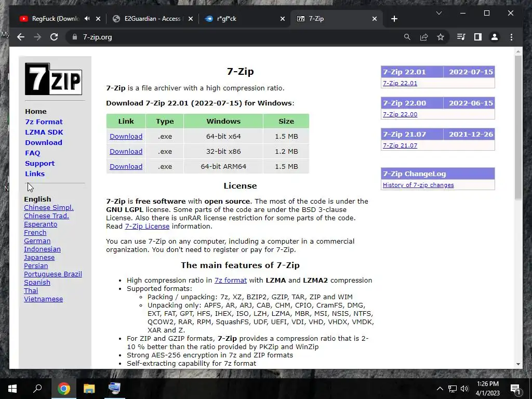Click the page vertical scrollbar thumb

coord(518,128)
